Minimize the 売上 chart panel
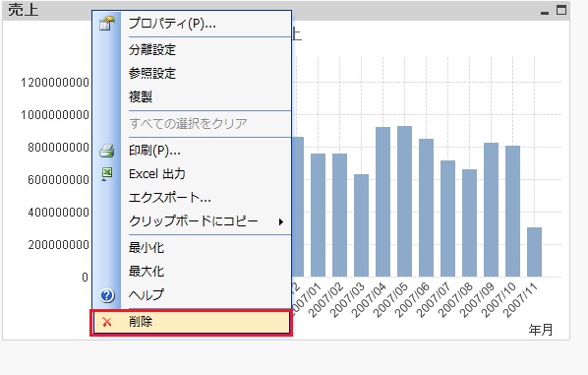This screenshot has height=375, width=588. 545,12
